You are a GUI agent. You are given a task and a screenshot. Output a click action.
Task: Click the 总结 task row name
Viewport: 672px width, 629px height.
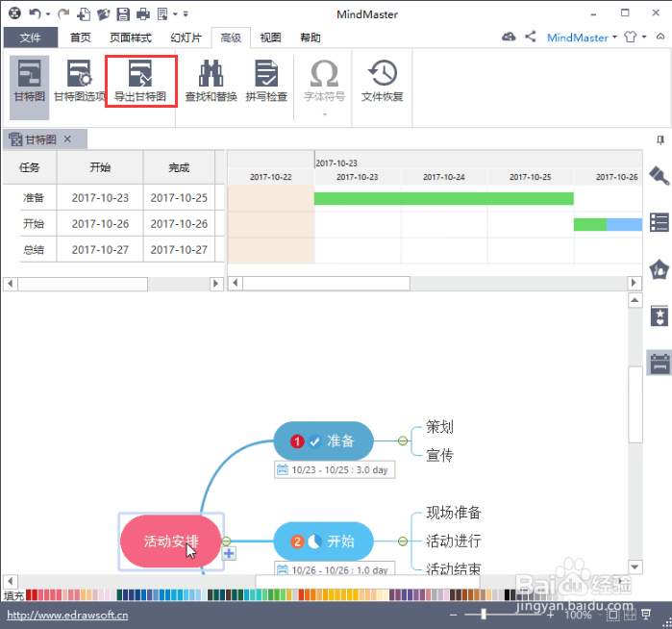(34, 249)
